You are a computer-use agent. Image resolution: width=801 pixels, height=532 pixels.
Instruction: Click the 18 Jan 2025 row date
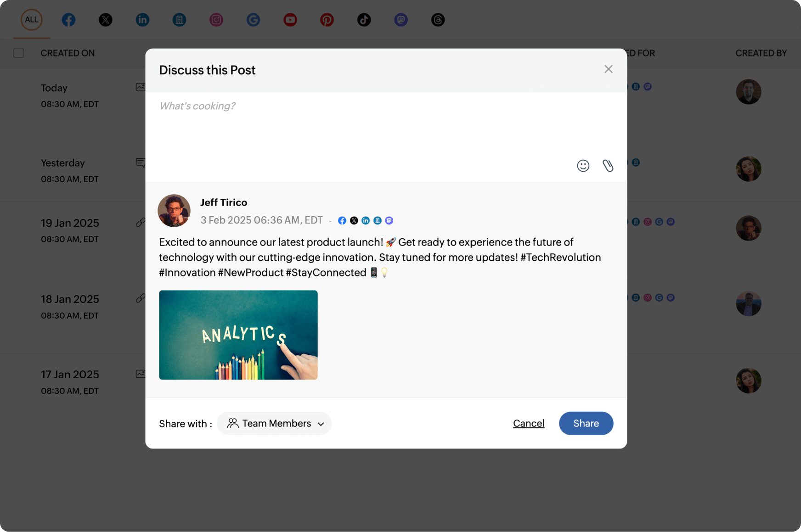click(x=70, y=299)
